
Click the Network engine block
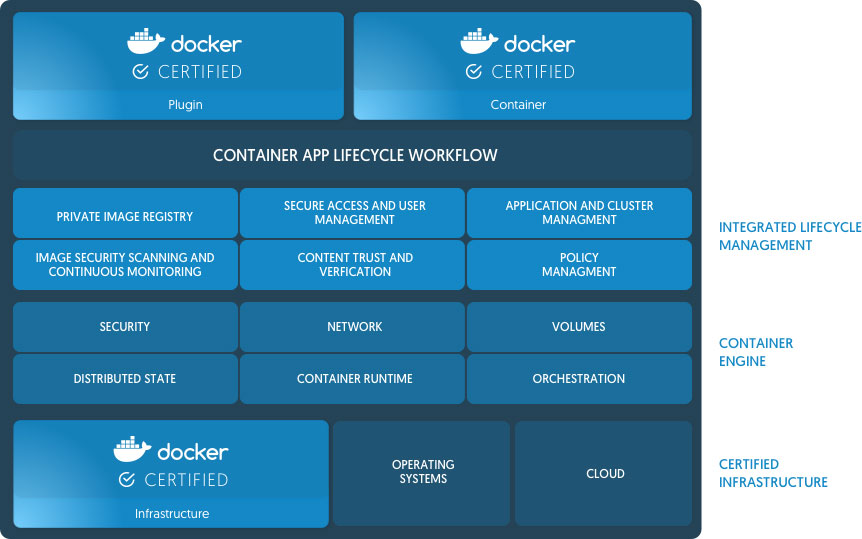point(352,327)
